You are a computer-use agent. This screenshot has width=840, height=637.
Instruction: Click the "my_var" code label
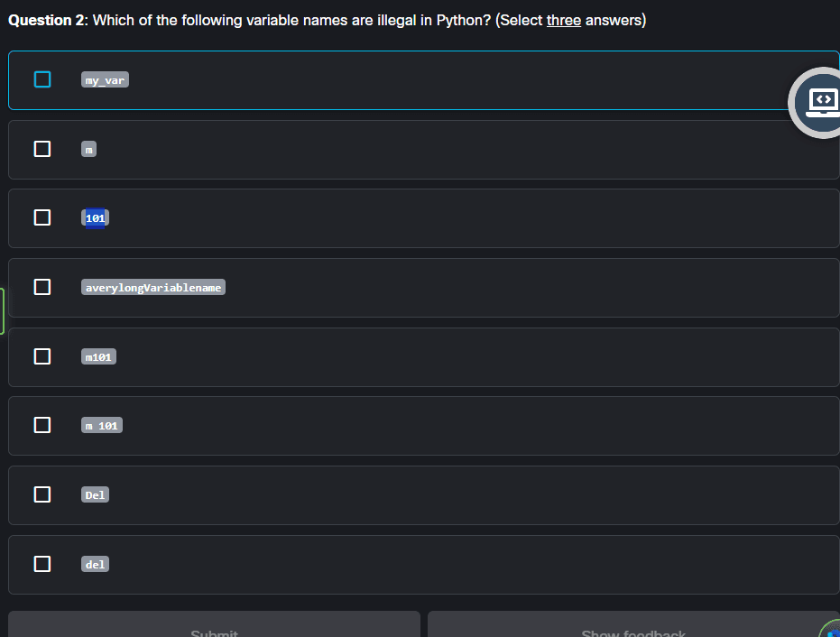tap(105, 79)
